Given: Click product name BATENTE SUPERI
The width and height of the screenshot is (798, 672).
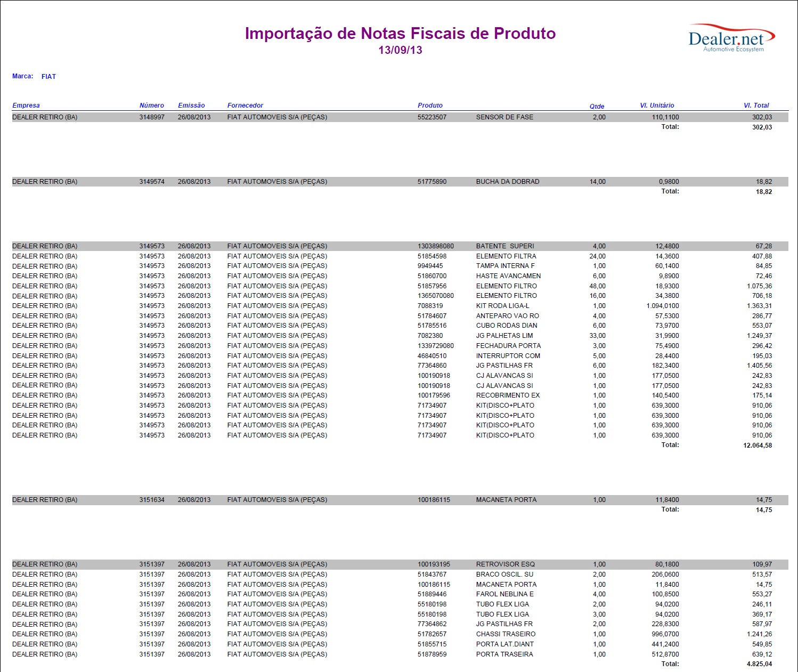Looking at the screenshot, I should point(505,246).
